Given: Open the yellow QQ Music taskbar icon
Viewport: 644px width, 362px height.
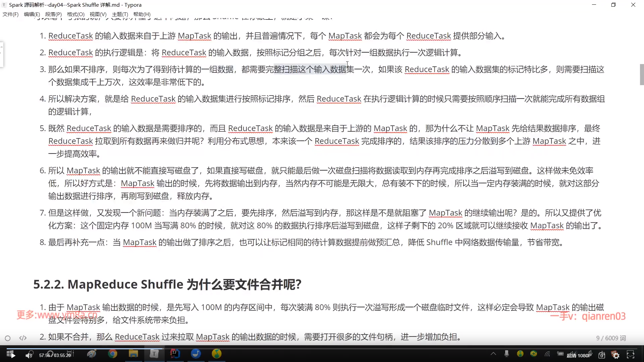Looking at the screenshot, I should tap(217, 354).
